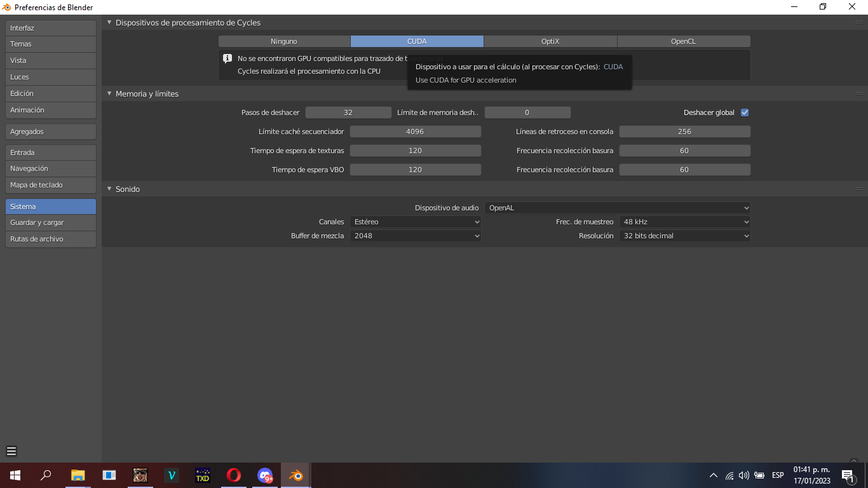Click the Pasos de deshacer value field
Viewport: 868px width, 488px height.
pyautogui.click(x=348, y=112)
